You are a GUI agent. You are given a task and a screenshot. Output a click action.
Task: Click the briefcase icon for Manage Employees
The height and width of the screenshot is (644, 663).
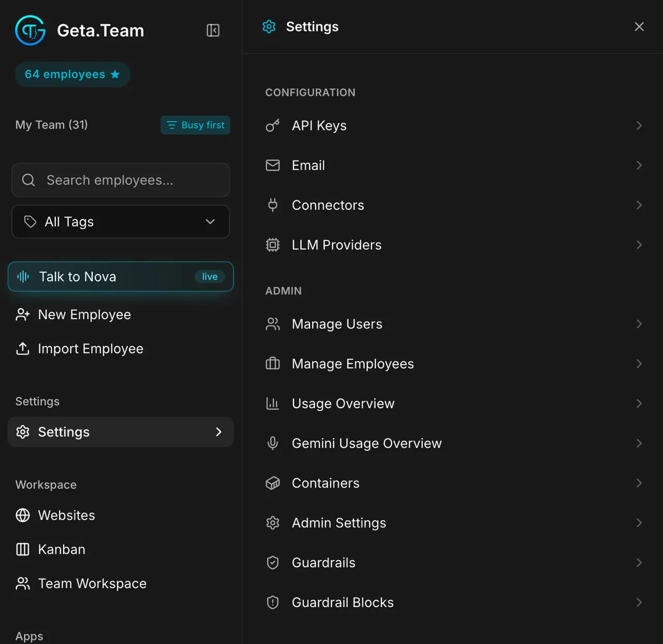point(272,364)
